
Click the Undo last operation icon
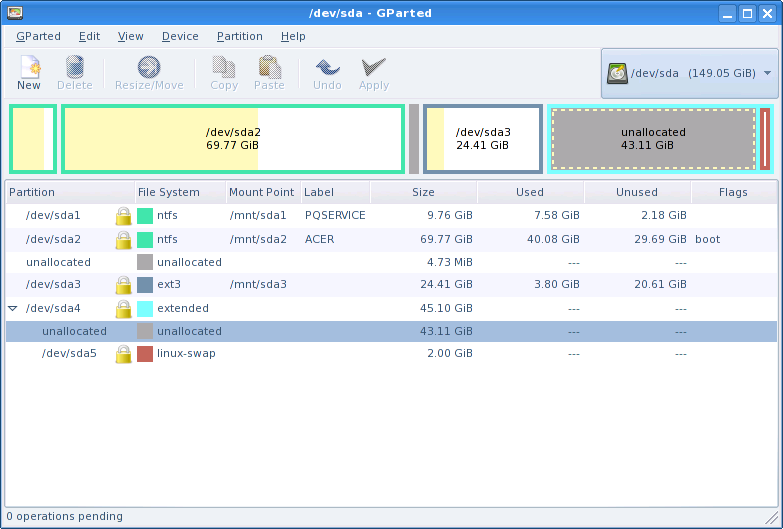click(327, 67)
